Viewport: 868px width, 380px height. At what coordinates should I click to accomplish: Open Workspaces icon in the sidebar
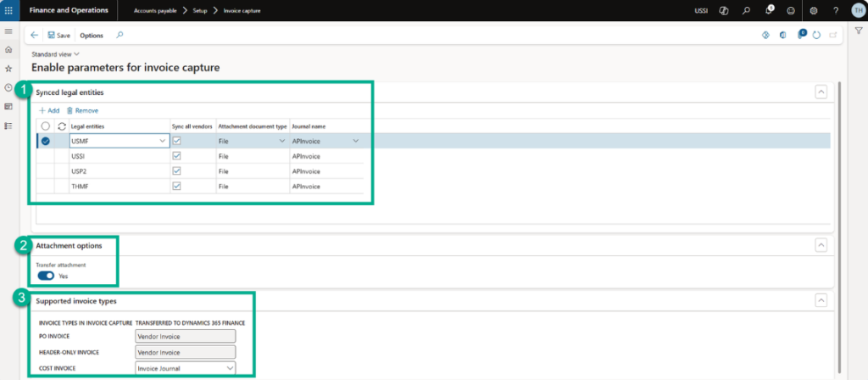tap(8, 106)
